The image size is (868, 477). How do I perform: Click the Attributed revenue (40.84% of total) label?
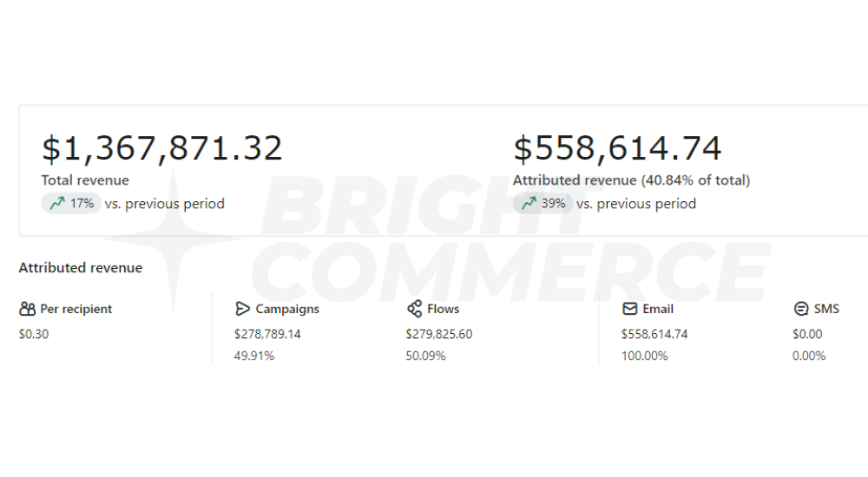coord(632,180)
